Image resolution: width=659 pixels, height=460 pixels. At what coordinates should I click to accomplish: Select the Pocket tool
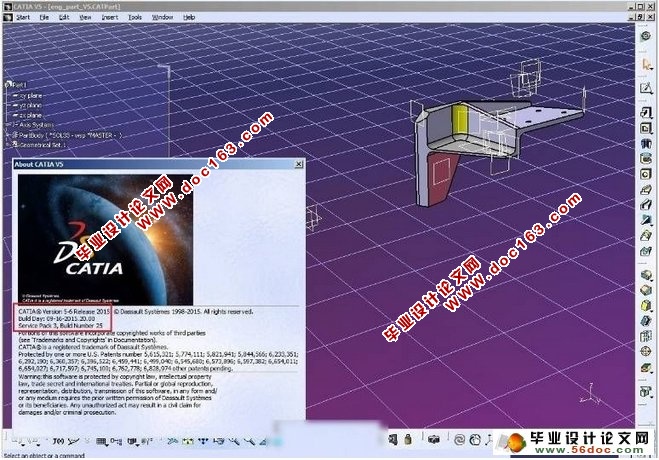click(x=646, y=128)
